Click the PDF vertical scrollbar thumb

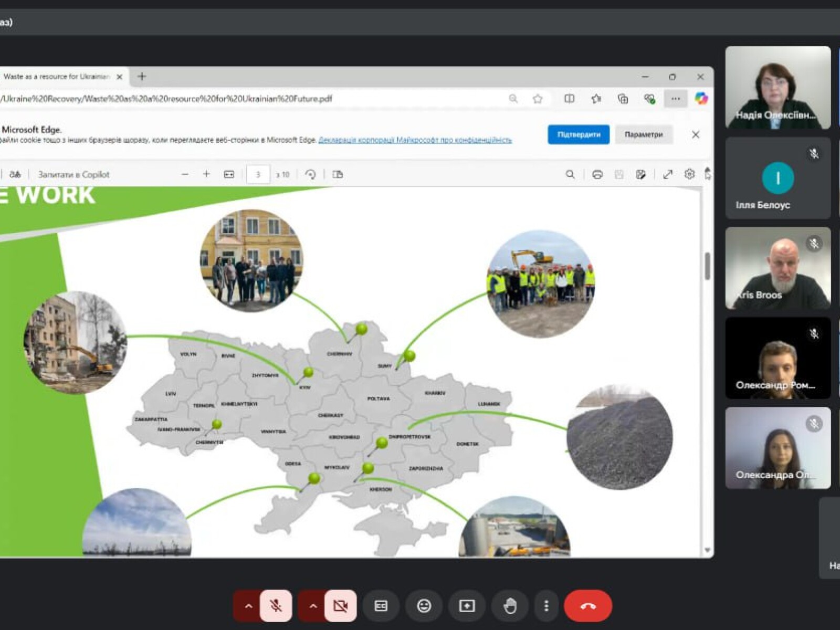coord(707,266)
